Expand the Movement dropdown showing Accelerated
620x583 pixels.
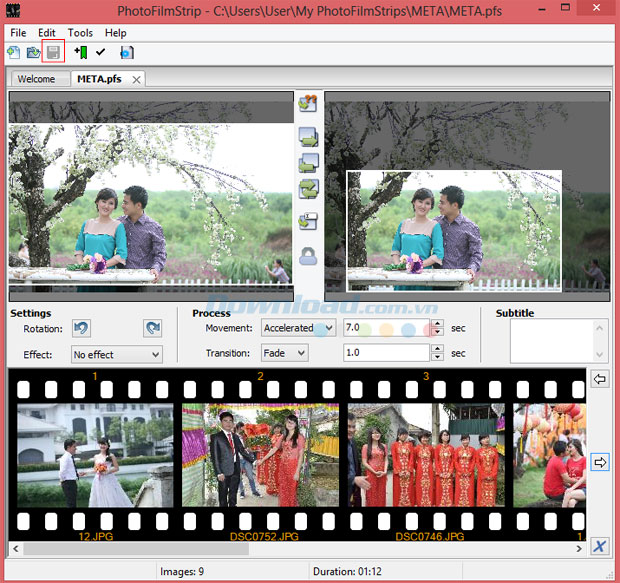coord(298,328)
